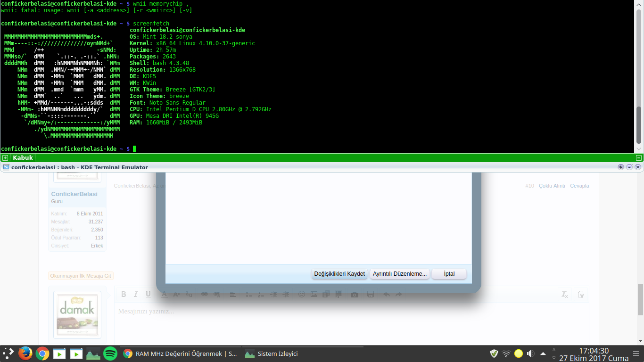Toggle Bold in the forum reply editor
Viewport: 644px width, 362px height.
[124, 294]
